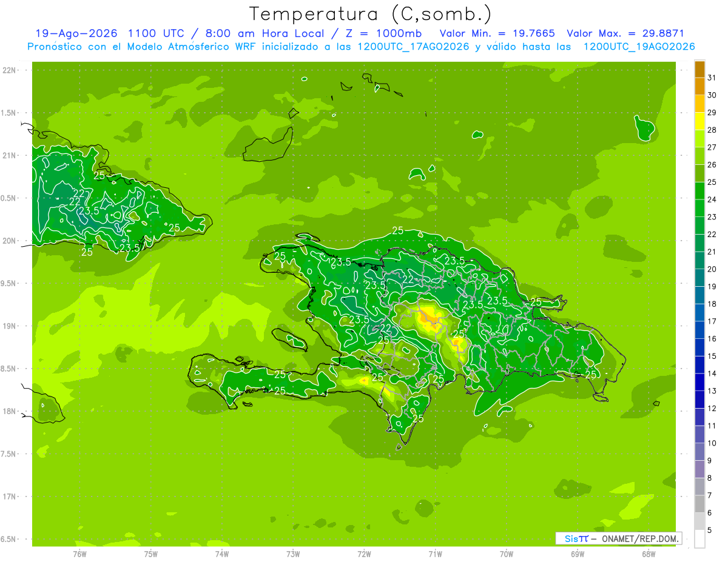Viewport: 728px width, 562px height.
Task: Click the "21N" latitude axis label
Action: tap(8, 156)
